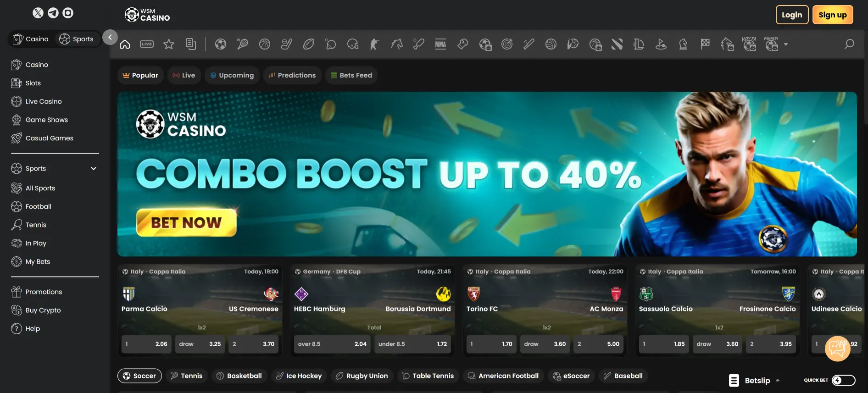Click the WSM Casino header logo
This screenshot has width=868, height=393.
(x=147, y=15)
